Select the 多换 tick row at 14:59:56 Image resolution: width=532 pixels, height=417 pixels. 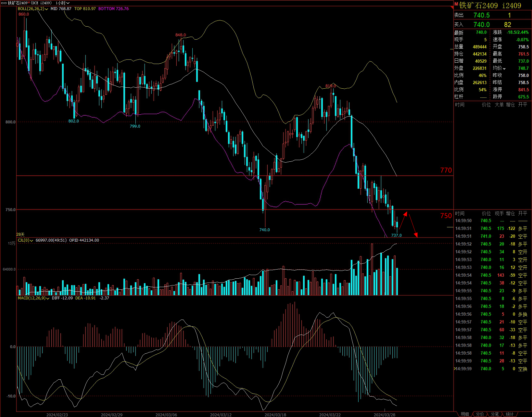(492, 314)
